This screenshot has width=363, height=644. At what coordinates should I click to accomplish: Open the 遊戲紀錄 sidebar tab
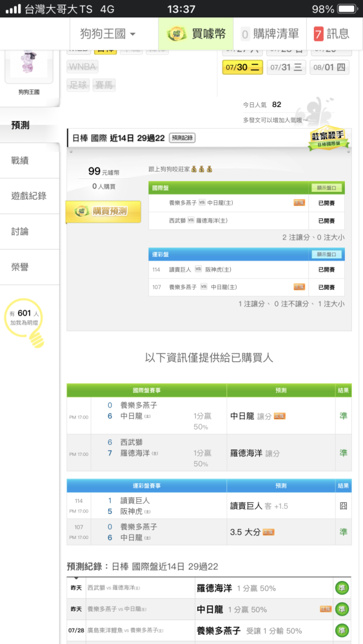click(x=30, y=196)
